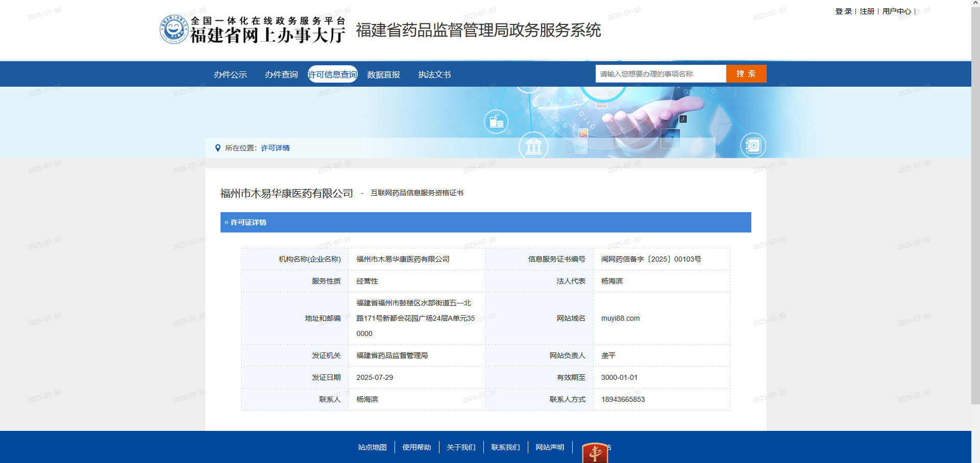Click the vertical page scrollbar
The image size is (980, 463).
[x=975, y=204]
